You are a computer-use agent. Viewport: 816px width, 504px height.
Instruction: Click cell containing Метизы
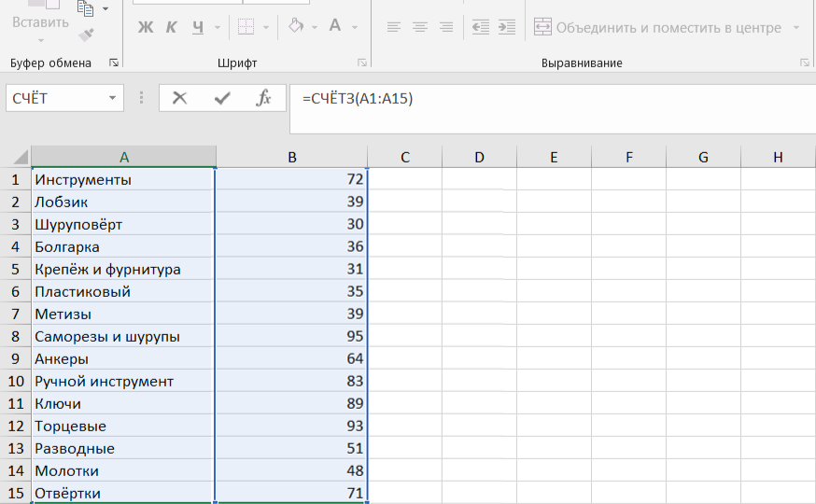pos(124,314)
